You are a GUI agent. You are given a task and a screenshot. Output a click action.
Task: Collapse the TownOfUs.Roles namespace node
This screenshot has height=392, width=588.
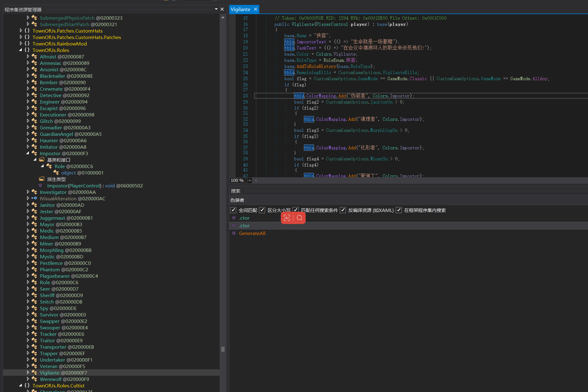[x=21, y=50]
